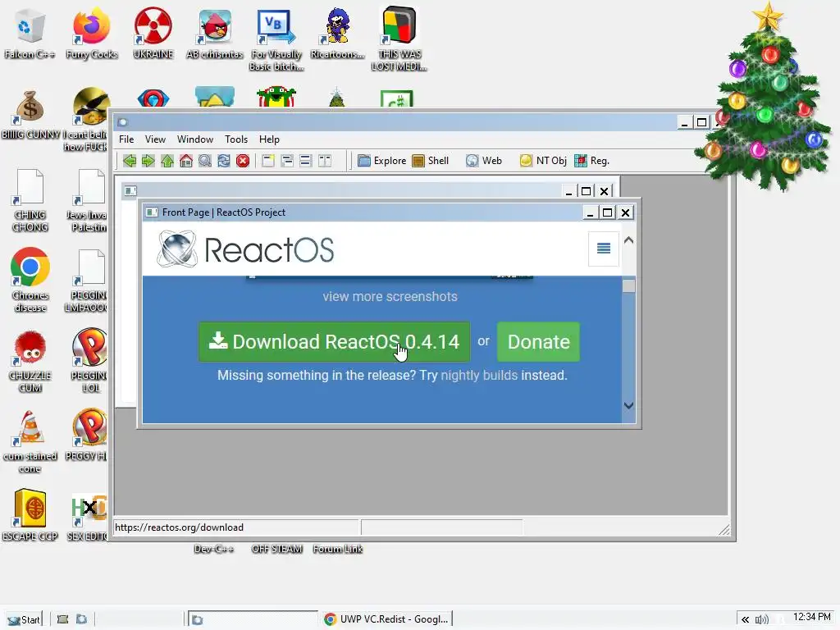Click the Download ReactOS 0.4.14 button
Screen dimensions: 840x630
[335, 342]
